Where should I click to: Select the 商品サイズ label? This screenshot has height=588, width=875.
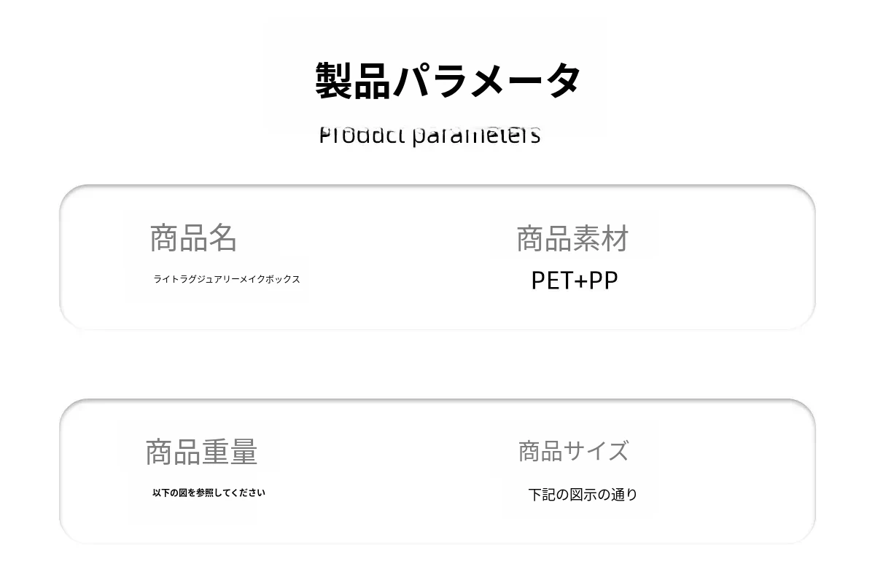[x=573, y=451]
